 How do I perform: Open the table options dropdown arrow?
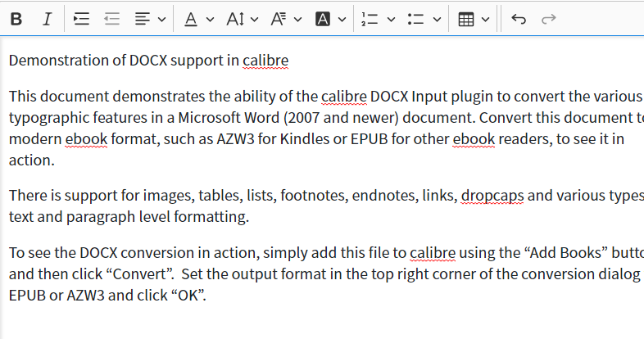[x=486, y=20]
